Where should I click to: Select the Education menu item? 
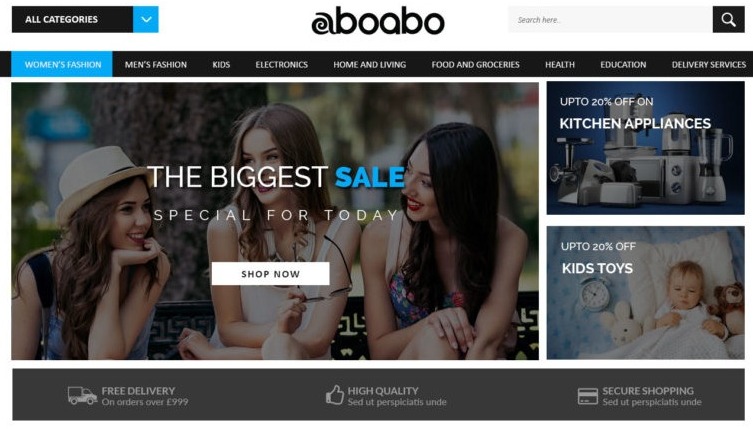click(x=623, y=64)
